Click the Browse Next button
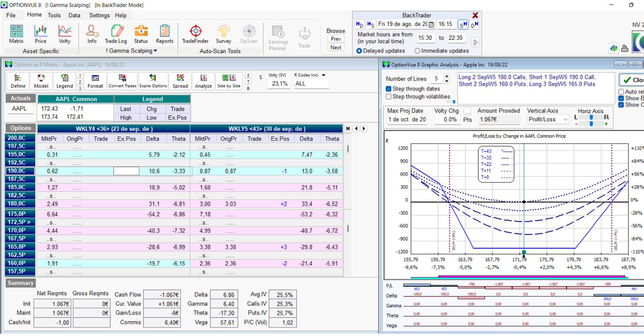The height and width of the screenshot is (336, 644). point(336,47)
